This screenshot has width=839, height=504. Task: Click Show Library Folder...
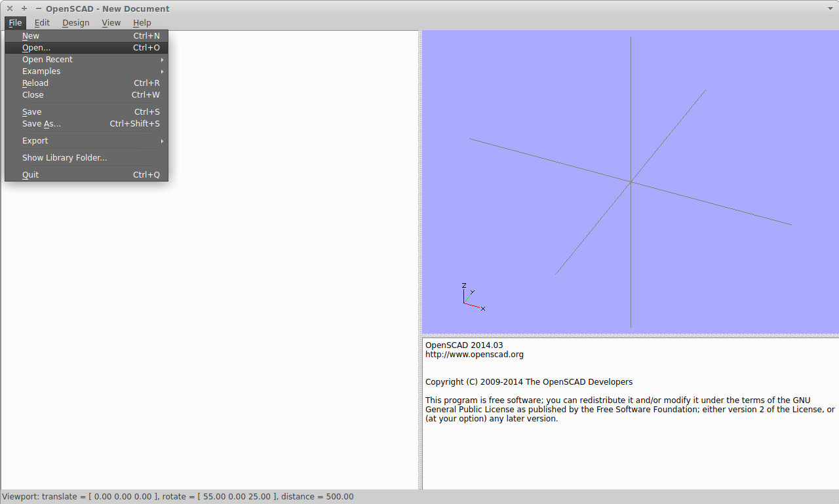[87, 158]
